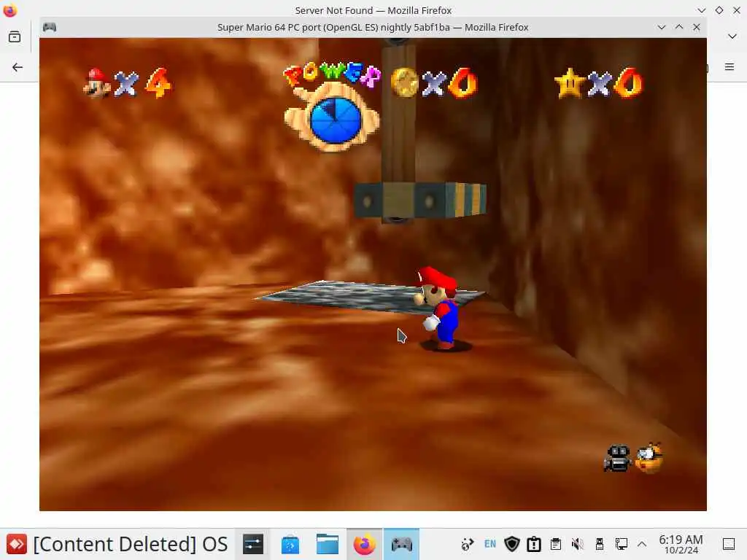
Task: Close the Super Mario 64 game window
Action: (x=697, y=27)
